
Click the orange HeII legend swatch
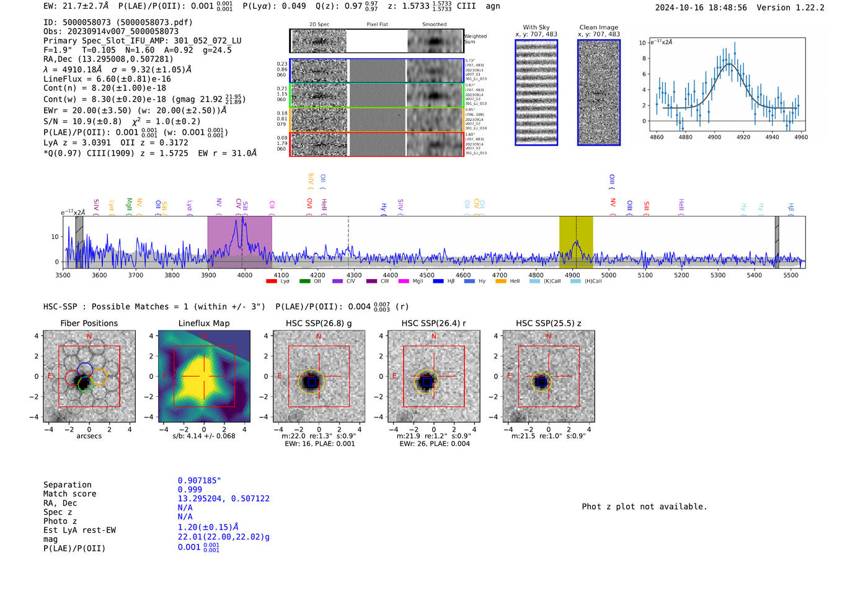[x=501, y=281]
